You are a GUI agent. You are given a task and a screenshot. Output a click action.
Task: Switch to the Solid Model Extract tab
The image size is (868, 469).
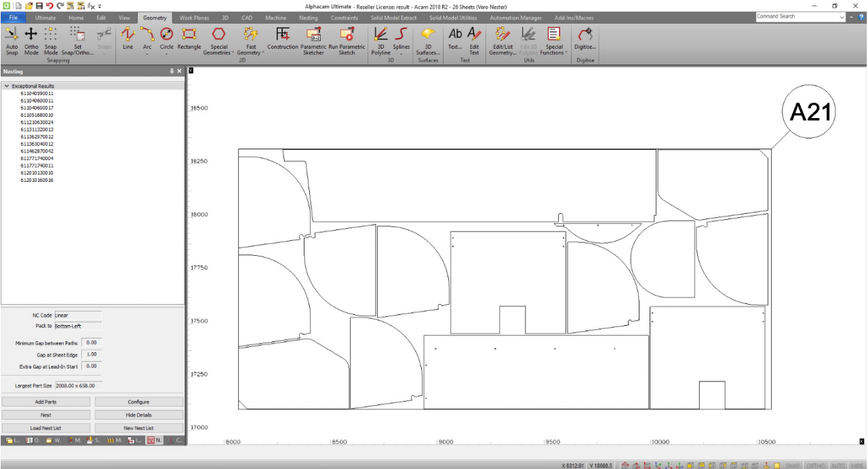(x=393, y=18)
